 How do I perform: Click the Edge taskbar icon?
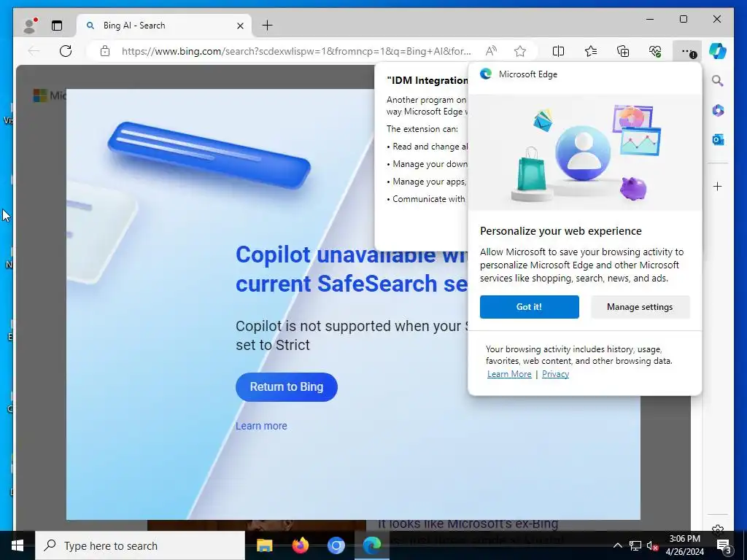(x=372, y=545)
